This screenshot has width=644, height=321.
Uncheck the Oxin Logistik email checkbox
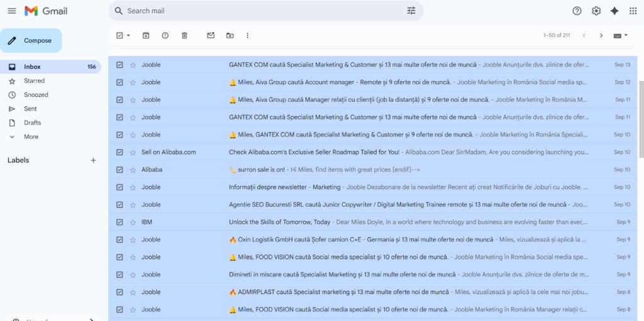tap(119, 240)
